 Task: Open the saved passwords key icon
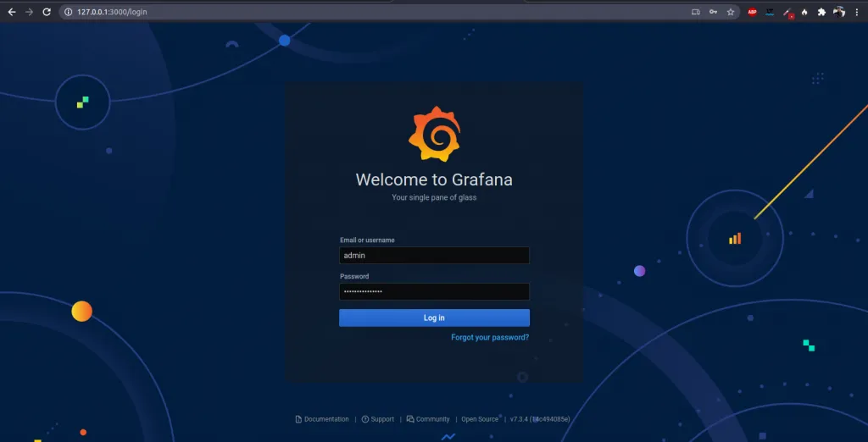[714, 12]
